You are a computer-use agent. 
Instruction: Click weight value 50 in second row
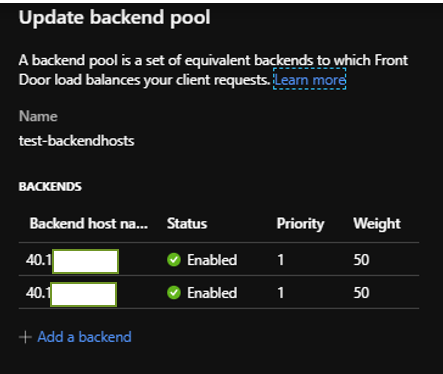click(x=361, y=293)
